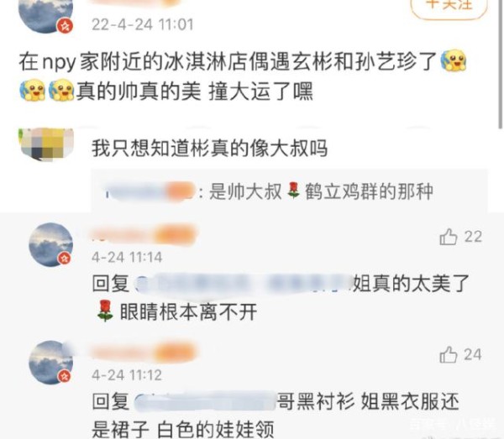Click the post timestamp 22-4-24 11:01
Image resolution: width=504 pixels, height=439 pixels.
pos(143,24)
